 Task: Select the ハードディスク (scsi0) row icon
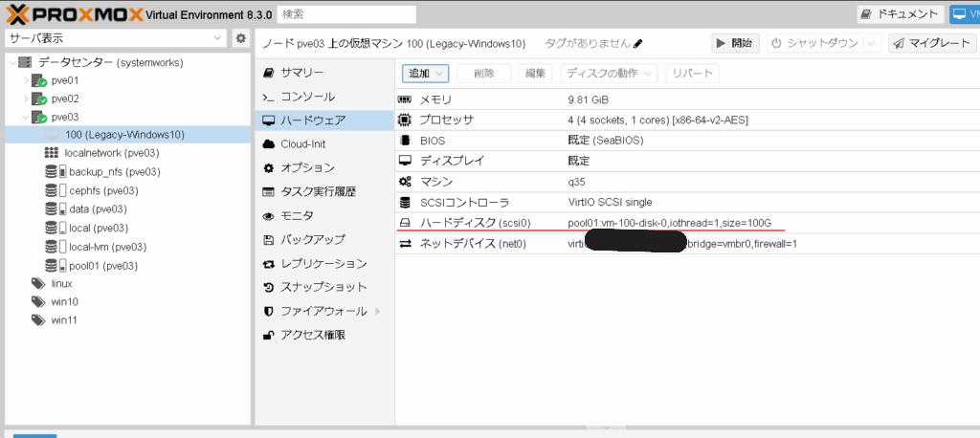tap(405, 223)
